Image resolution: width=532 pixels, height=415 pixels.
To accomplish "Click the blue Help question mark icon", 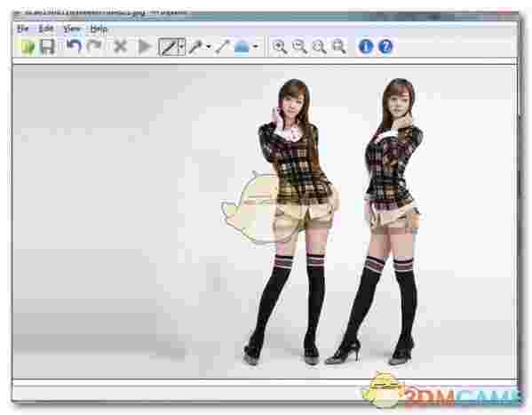I will 385,47.
